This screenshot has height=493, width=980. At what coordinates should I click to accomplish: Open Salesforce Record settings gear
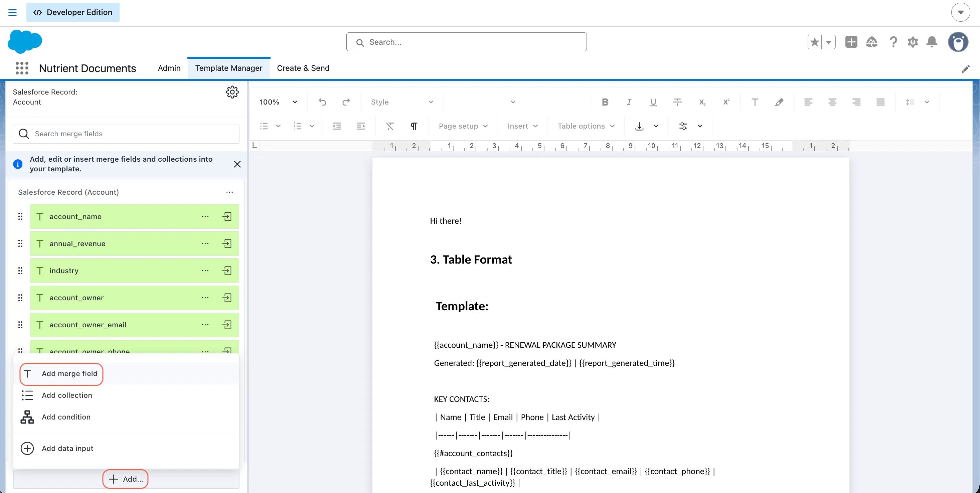(232, 92)
